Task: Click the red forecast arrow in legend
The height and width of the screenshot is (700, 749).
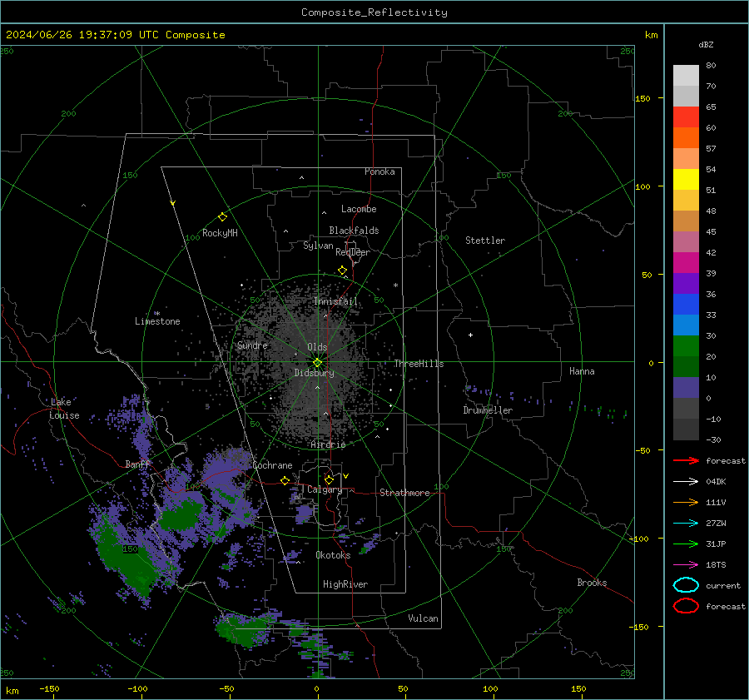Action: point(686,460)
